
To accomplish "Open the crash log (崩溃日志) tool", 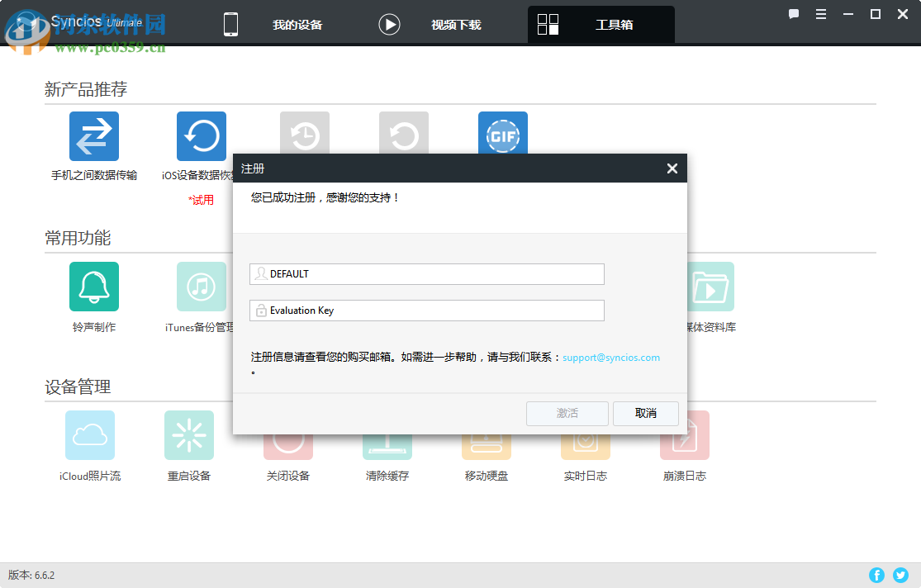I will pos(684,435).
